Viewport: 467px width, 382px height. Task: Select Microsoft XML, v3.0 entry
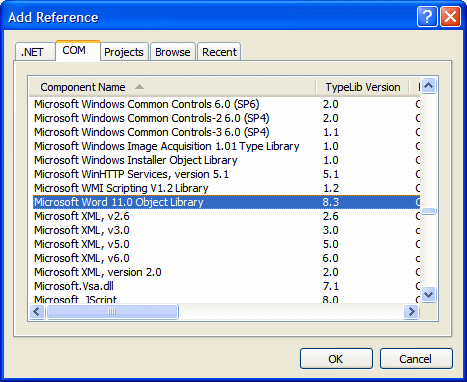82,230
